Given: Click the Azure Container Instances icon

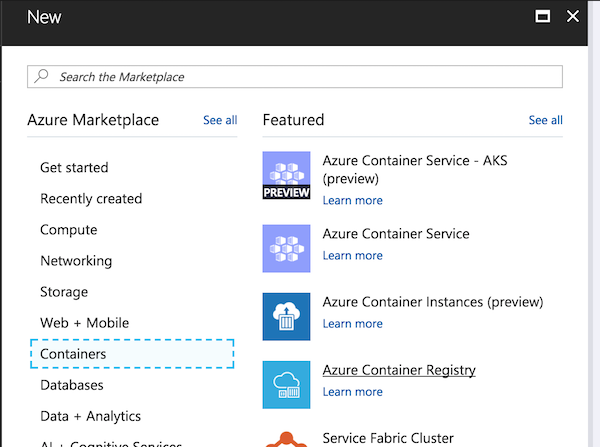Looking at the screenshot, I should pyautogui.click(x=286, y=316).
